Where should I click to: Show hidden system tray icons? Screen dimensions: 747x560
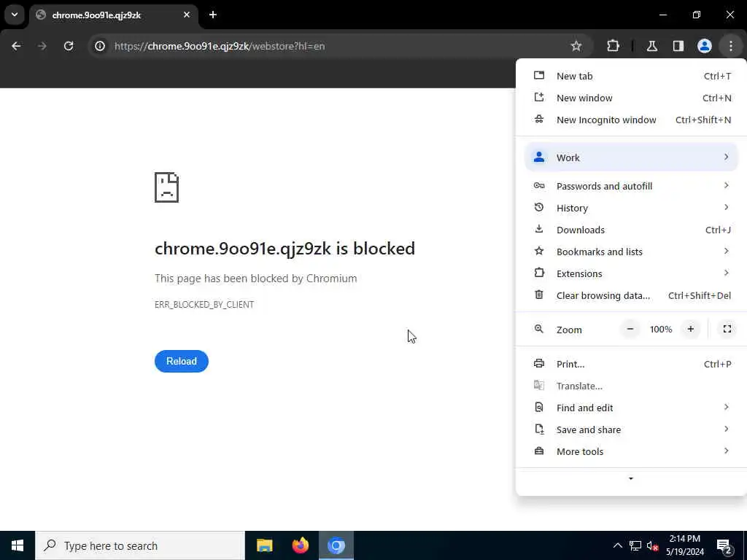point(617,545)
